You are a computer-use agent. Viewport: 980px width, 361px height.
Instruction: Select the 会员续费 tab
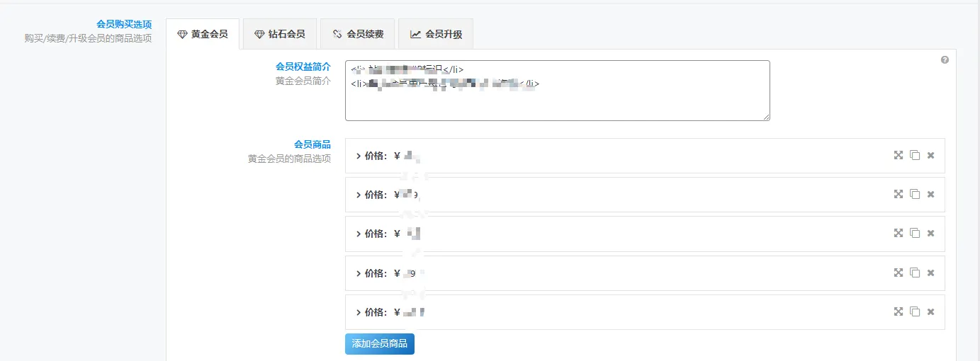pos(358,34)
